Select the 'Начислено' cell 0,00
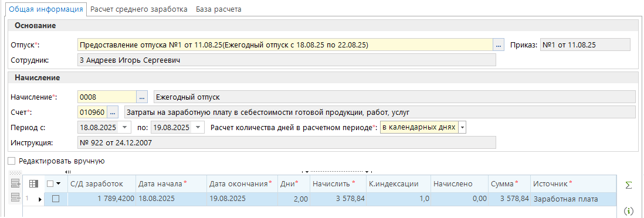This screenshot has width=644, height=218. tap(460, 199)
